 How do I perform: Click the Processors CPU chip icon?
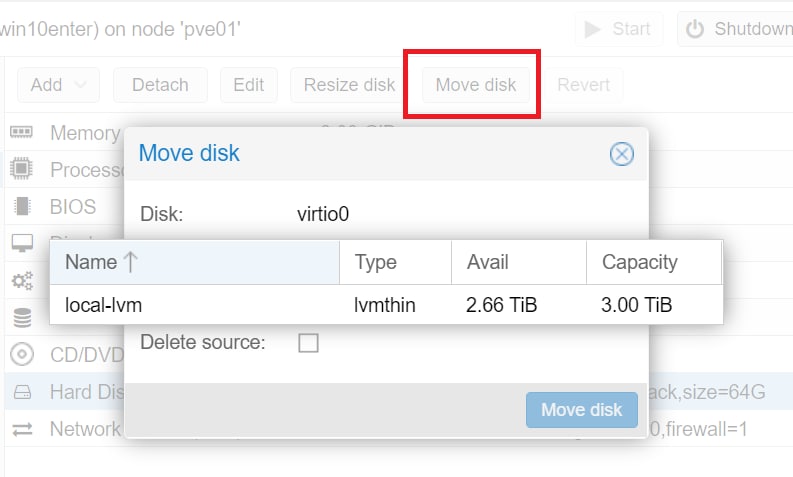(21, 168)
